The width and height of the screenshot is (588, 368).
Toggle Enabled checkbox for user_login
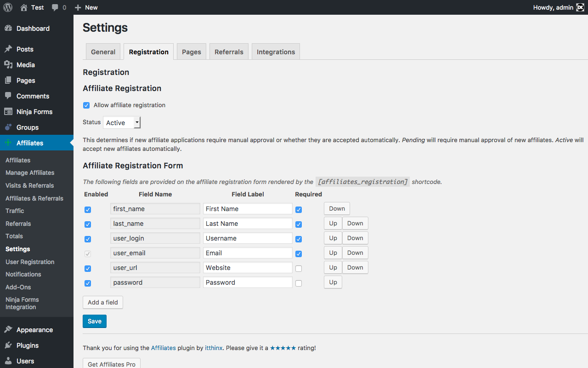88,239
